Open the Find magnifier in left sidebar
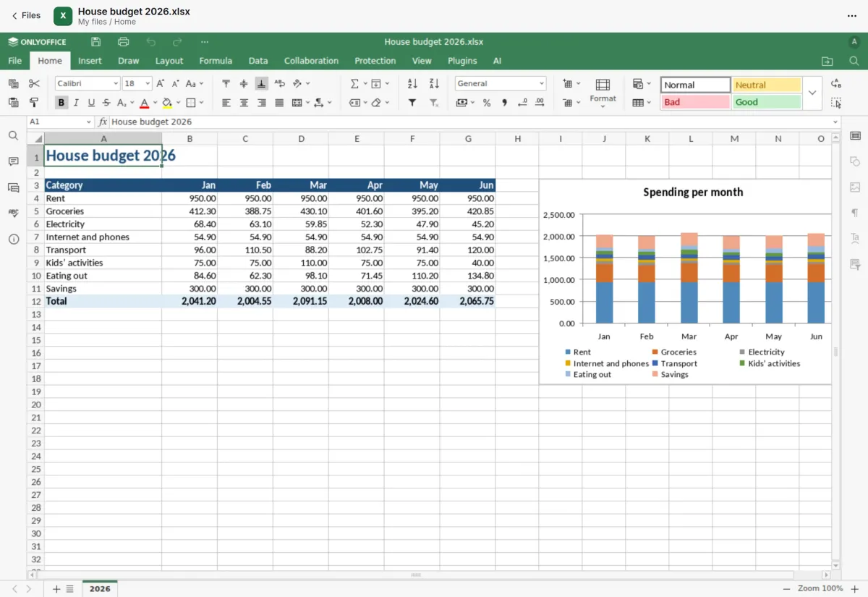This screenshot has width=868, height=597. pyautogui.click(x=13, y=135)
